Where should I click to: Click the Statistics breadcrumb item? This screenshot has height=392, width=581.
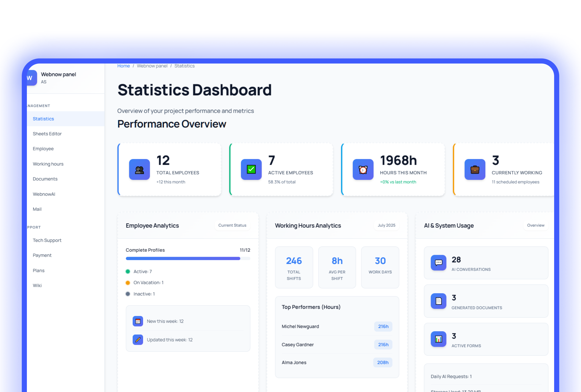point(184,66)
